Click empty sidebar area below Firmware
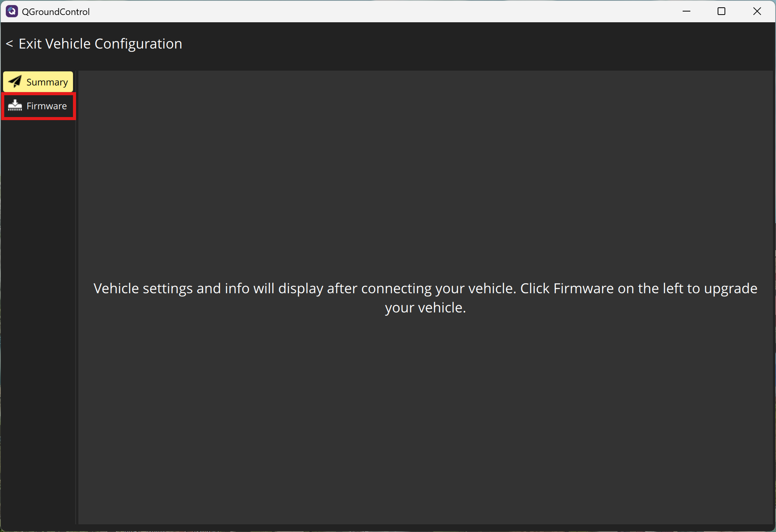This screenshot has width=776, height=532. click(38, 307)
